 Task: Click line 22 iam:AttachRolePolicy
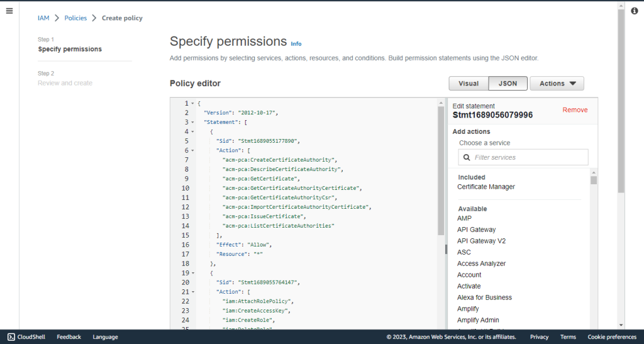click(x=258, y=301)
